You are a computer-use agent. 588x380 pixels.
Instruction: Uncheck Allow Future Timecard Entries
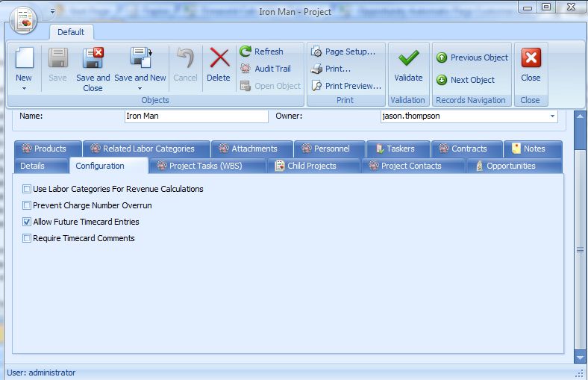pyautogui.click(x=27, y=222)
